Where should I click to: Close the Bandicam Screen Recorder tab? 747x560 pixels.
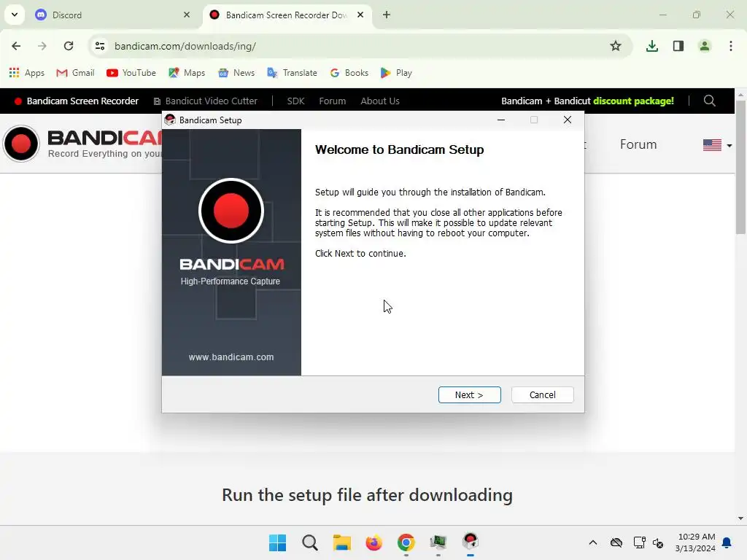360,15
